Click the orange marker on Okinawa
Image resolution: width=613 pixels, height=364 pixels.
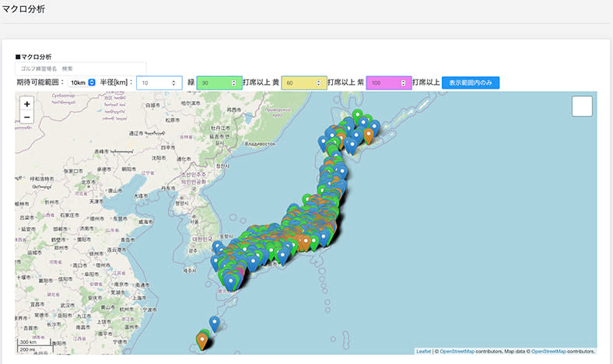point(202,339)
